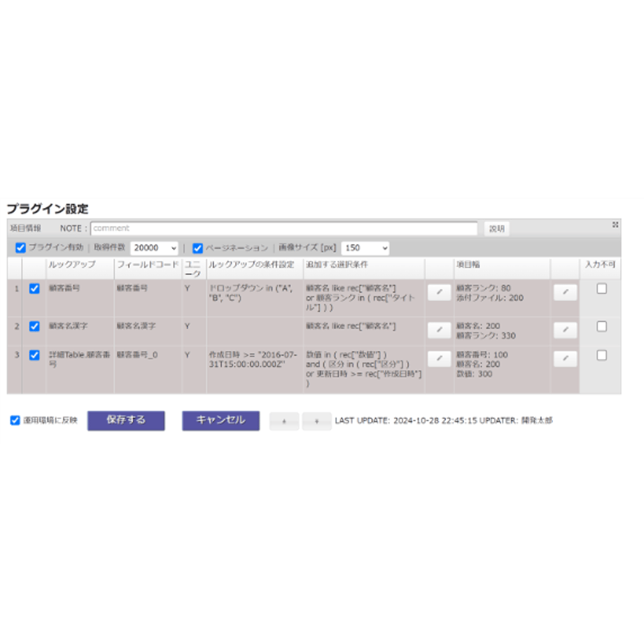Click the 説明 button
This screenshot has width=644, height=644.
click(496, 229)
